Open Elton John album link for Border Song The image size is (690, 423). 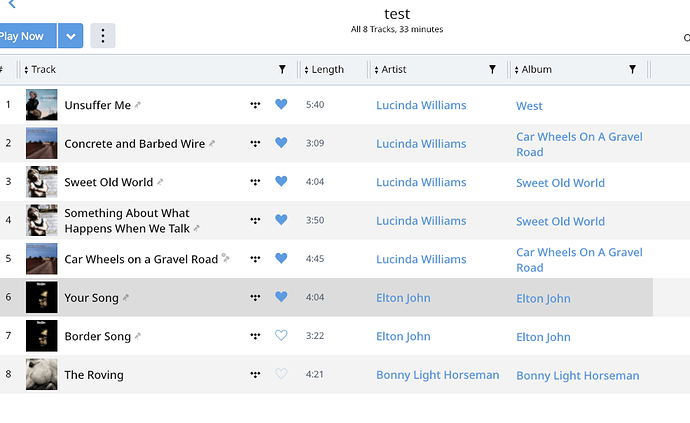pos(543,337)
